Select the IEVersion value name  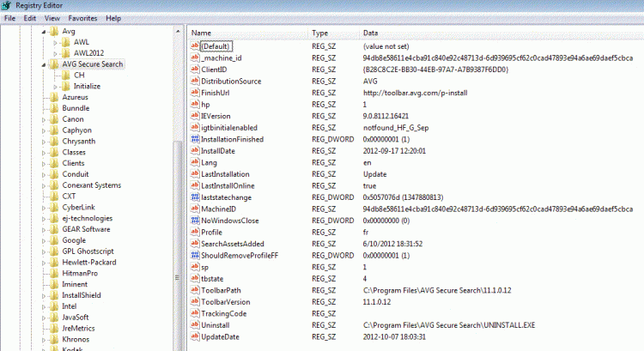(x=216, y=116)
